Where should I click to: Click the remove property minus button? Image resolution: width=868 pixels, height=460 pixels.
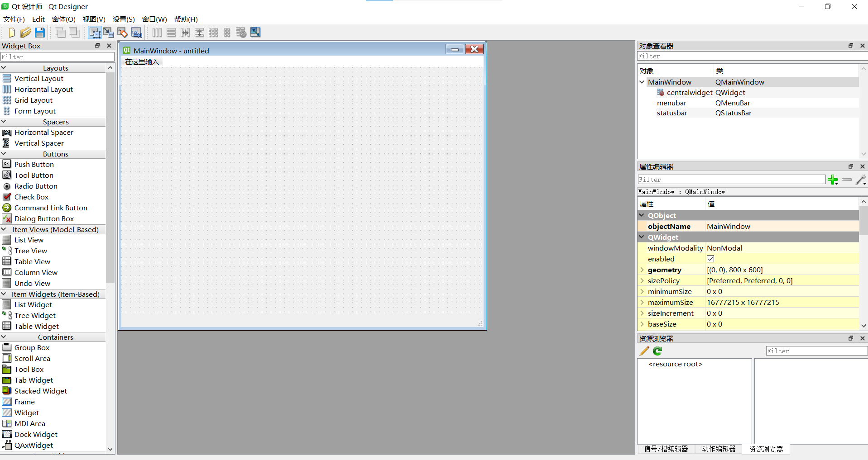click(846, 180)
